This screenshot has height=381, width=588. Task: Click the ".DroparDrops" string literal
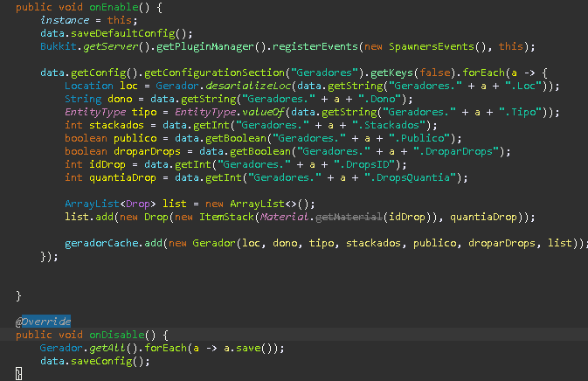pos(456,151)
